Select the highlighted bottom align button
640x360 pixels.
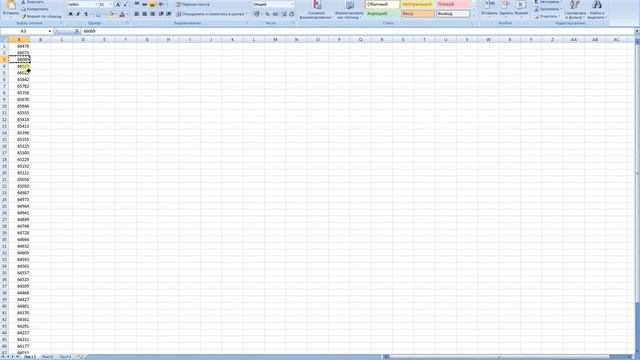pos(152,4)
